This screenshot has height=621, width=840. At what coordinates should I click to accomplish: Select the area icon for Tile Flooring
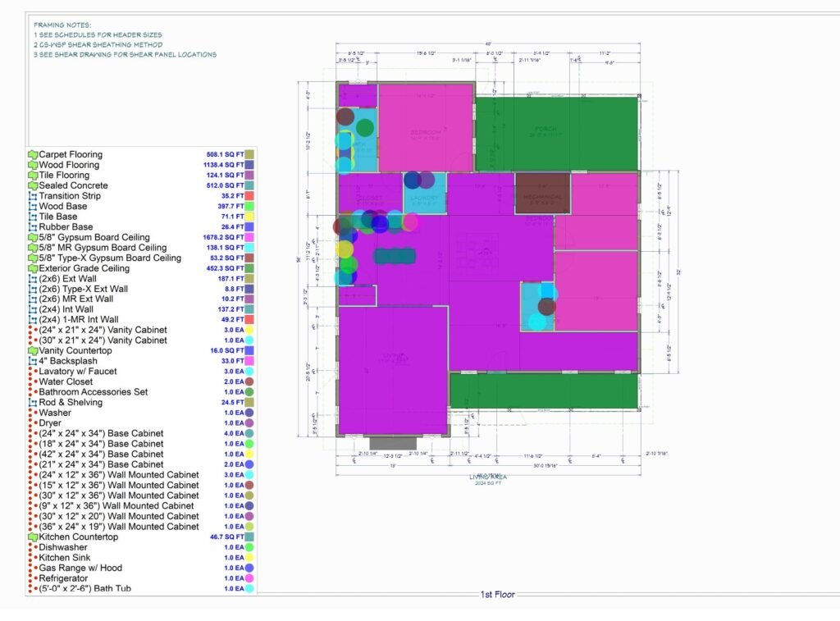pyautogui.click(x=33, y=176)
